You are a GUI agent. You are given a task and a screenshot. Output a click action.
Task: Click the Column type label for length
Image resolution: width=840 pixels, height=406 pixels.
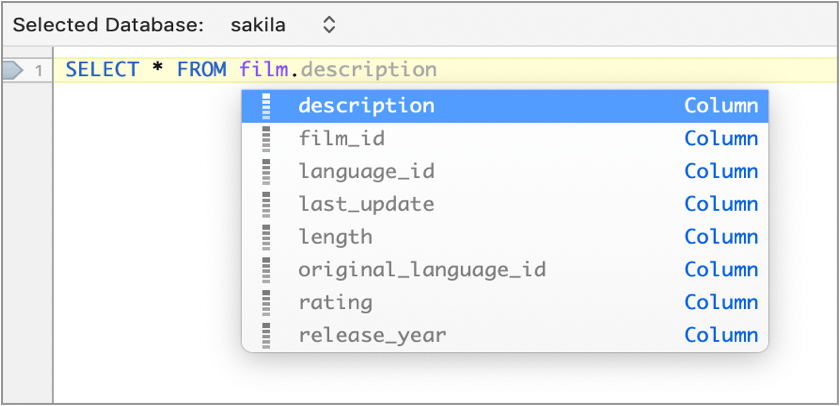click(721, 237)
